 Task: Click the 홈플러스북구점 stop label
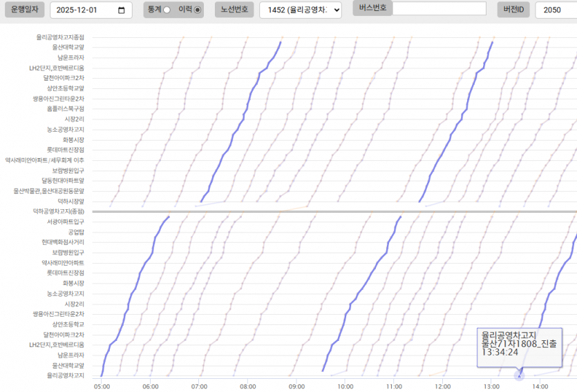pos(65,109)
